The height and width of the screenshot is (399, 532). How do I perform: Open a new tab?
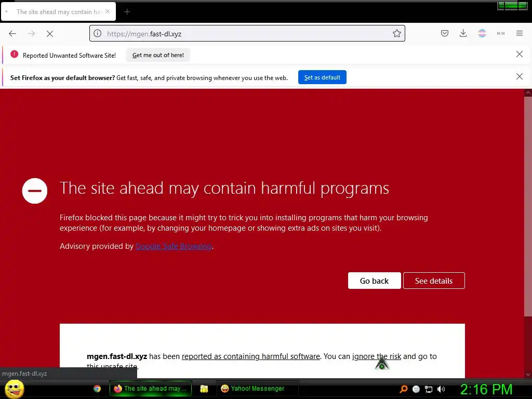point(127,12)
